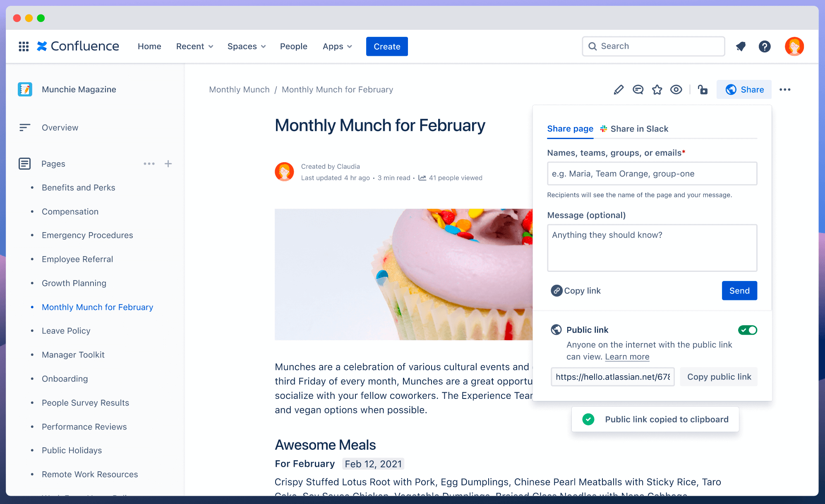Toggle the Public link switch on

coord(748,329)
